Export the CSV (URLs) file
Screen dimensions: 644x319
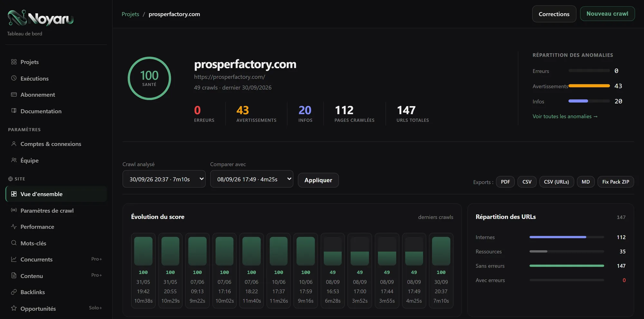click(x=556, y=182)
